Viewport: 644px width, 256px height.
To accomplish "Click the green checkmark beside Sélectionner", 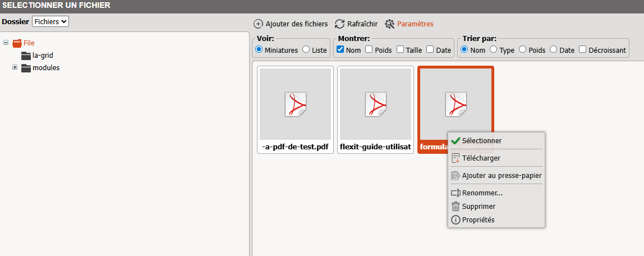I will pyautogui.click(x=456, y=141).
